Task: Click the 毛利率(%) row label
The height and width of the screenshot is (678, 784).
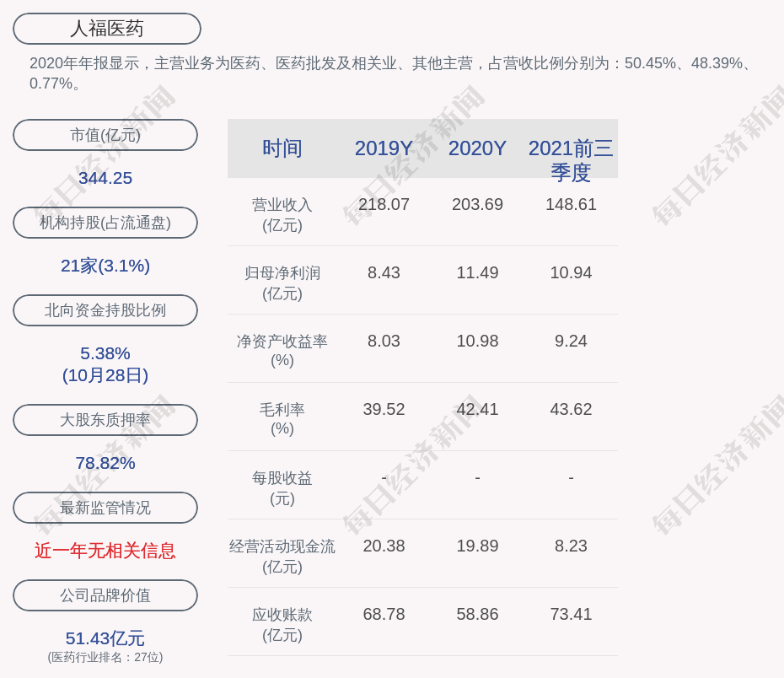Action: click(282, 419)
